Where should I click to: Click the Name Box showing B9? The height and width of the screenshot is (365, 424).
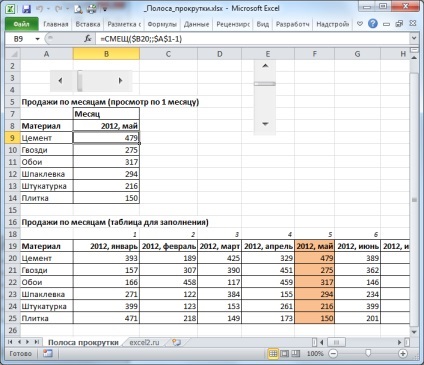[x=19, y=39]
